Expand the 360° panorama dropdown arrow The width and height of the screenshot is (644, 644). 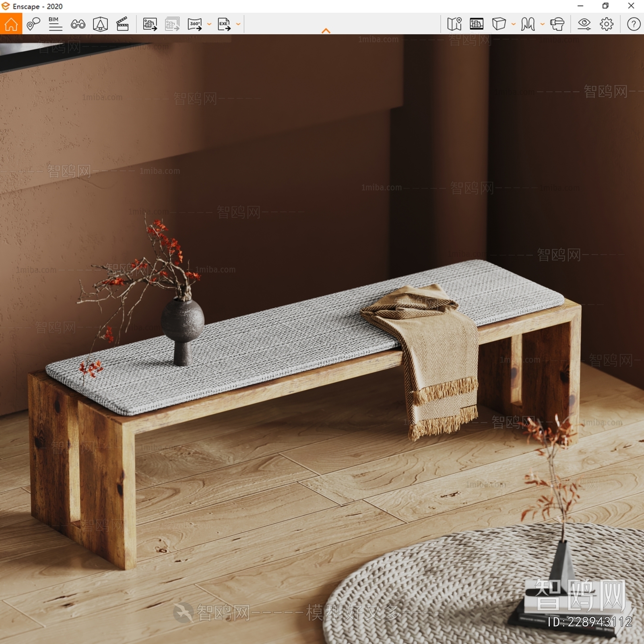point(209,24)
